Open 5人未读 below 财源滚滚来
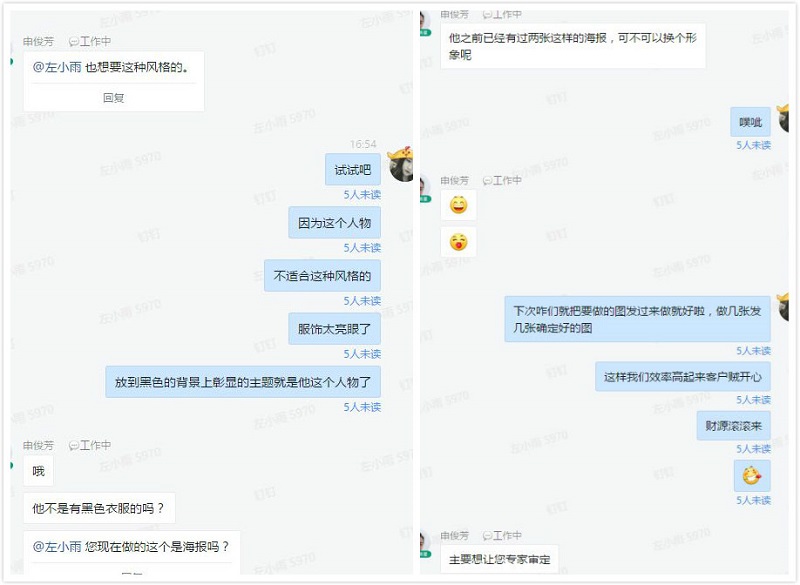The width and height of the screenshot is (800, 585). pos(753,449)
